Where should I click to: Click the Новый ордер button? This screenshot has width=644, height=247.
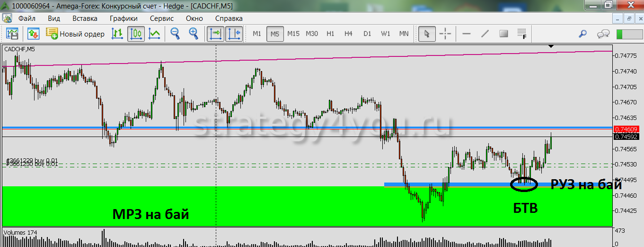[75, 34]
